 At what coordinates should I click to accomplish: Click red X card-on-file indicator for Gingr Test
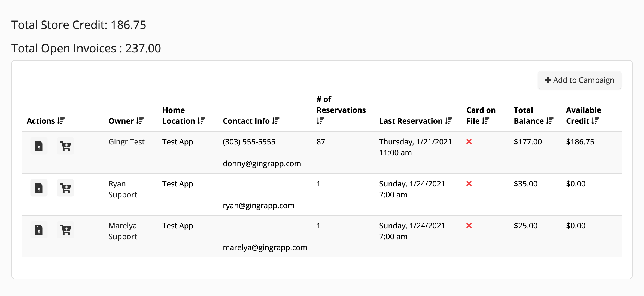469,142
